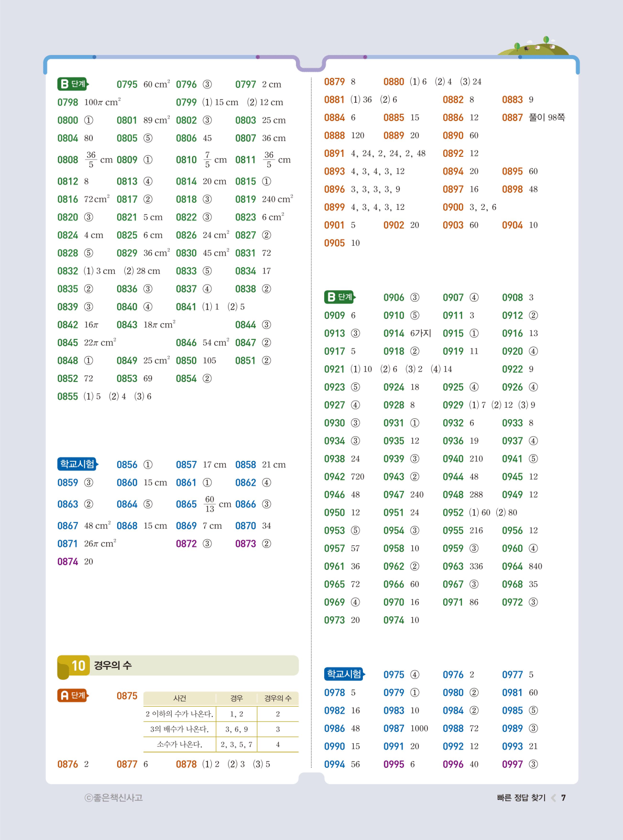This screenshot has height=840, width=623.
Task: Click problem number 0875
Action: pos(127,696)
